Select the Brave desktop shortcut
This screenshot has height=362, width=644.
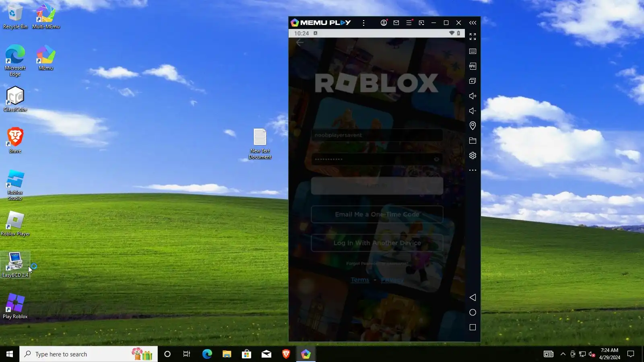[15, 140]
